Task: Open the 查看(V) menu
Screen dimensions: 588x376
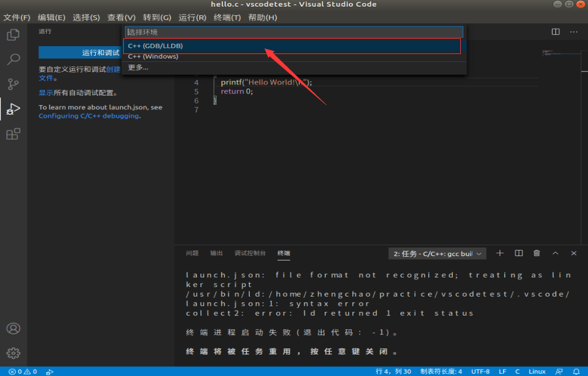Action: coord(121,17)
